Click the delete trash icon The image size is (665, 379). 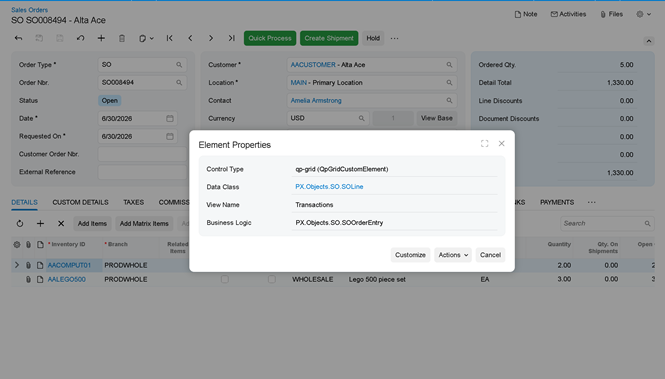[x=122, y=38]
